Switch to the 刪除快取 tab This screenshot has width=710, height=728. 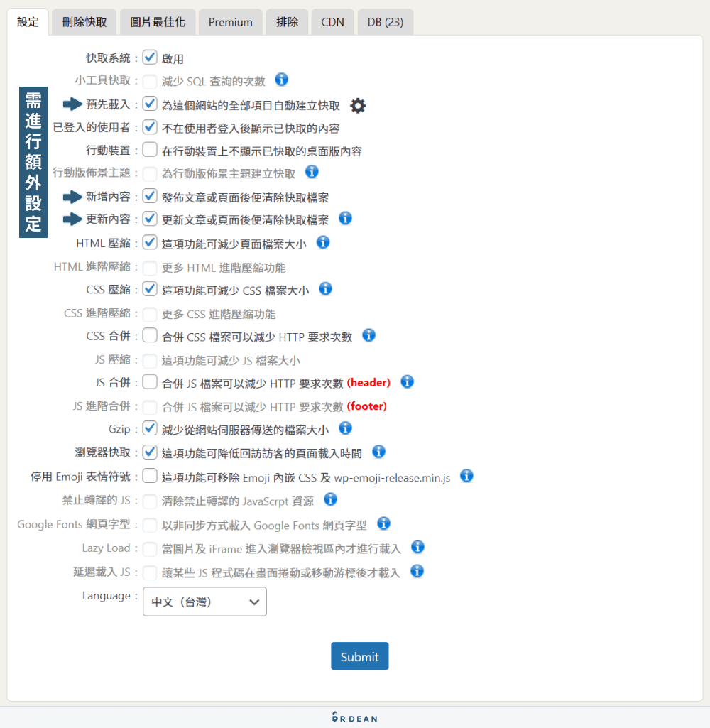[83, 21]
